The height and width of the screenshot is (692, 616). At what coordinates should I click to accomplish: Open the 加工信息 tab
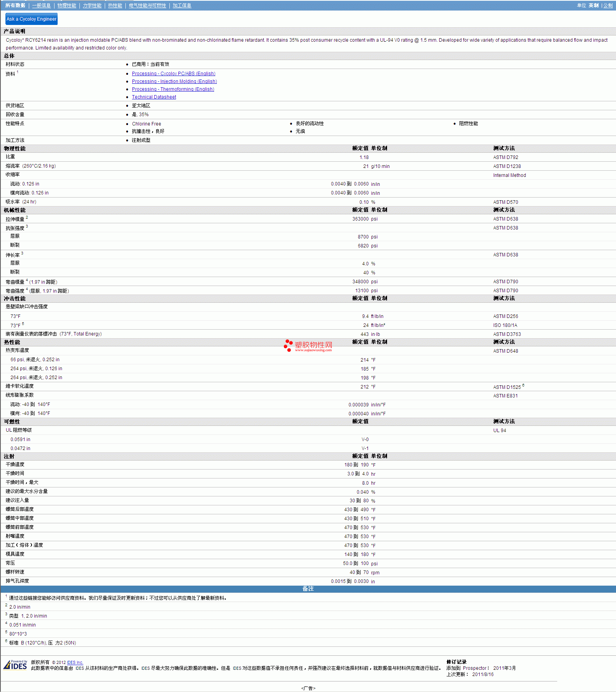[182, 5]
